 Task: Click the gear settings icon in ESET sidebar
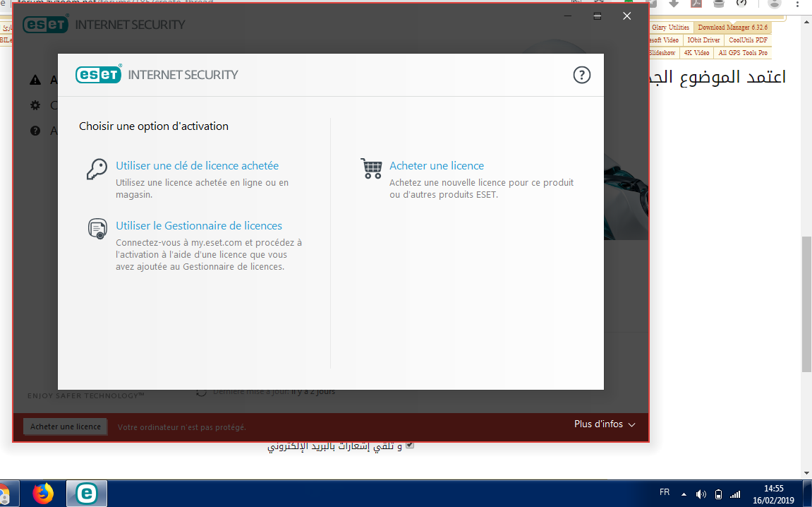[35, 105]
